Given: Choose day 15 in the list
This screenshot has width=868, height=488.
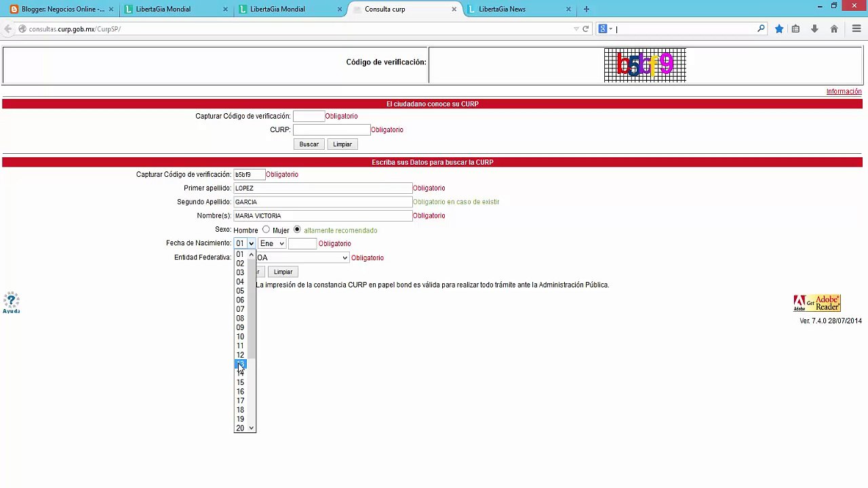Looking at the screenshot, I should (x=240, y=383).
